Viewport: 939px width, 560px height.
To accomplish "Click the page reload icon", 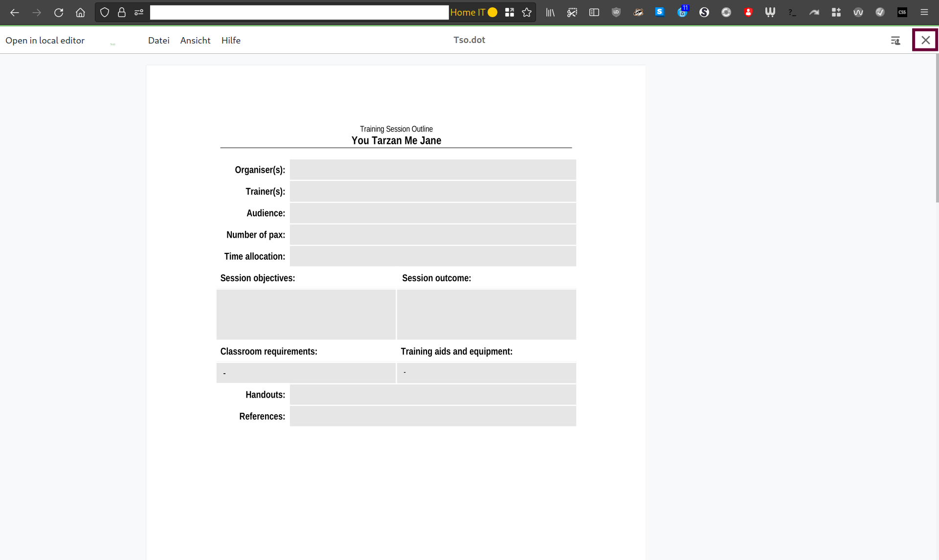I will (58, 12).
